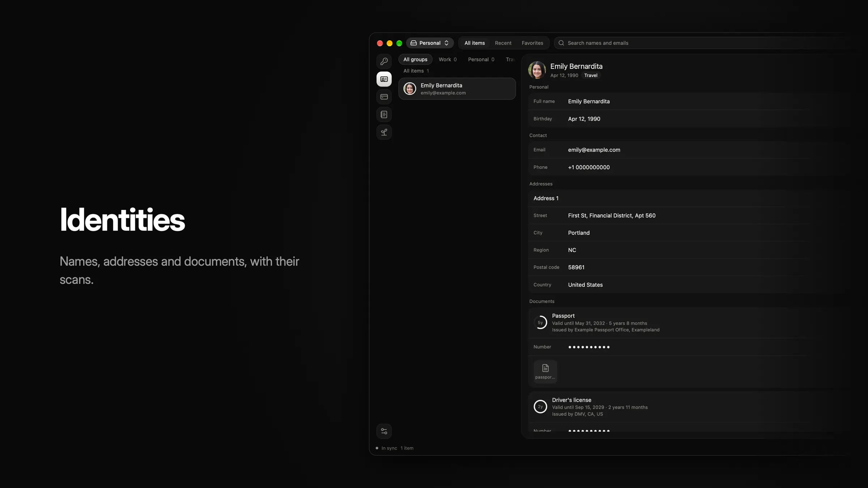
Task: Switch to the Recent tab
Action: [503, 43]
